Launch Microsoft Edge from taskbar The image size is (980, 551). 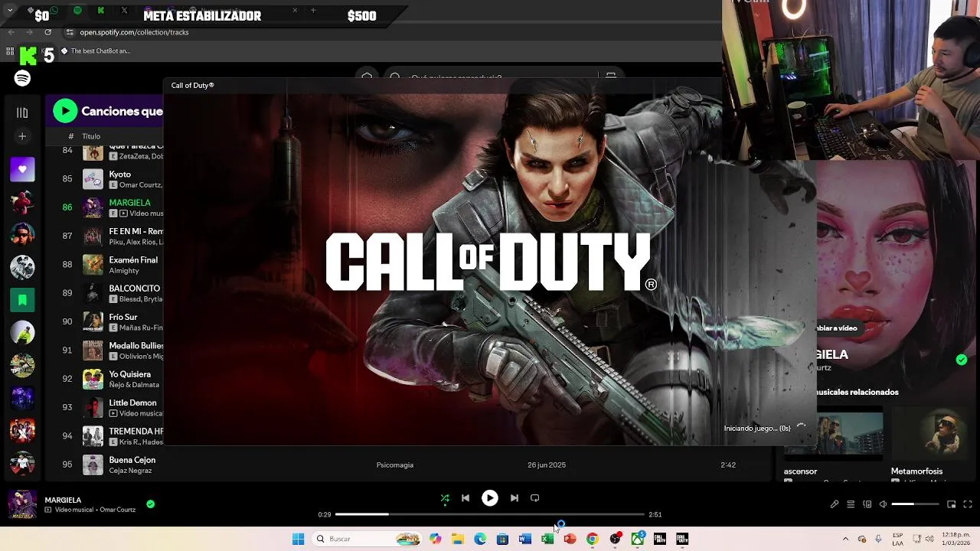480,539
